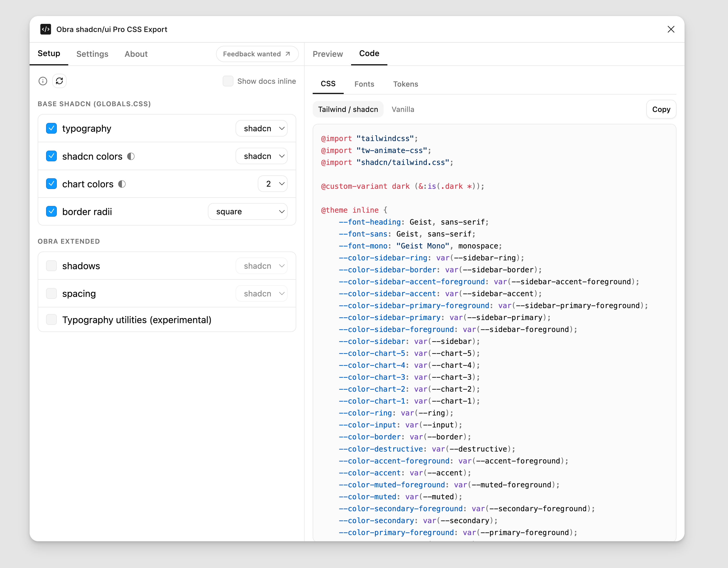Viewport: 728px width, 568px height.
Task: Uncheck the shadcn colors checkbox
Action: click(51, 156)
